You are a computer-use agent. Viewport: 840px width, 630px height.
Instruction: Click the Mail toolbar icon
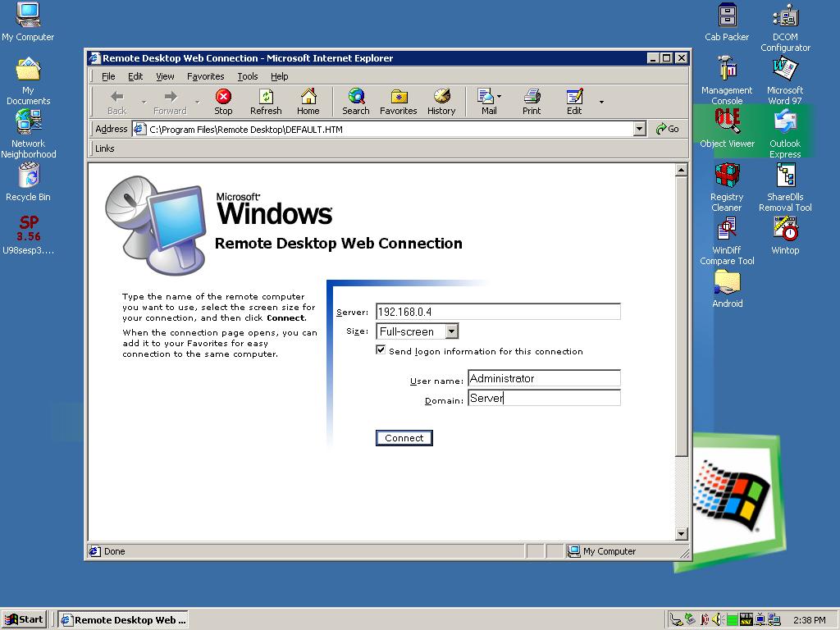pos(486,102)
